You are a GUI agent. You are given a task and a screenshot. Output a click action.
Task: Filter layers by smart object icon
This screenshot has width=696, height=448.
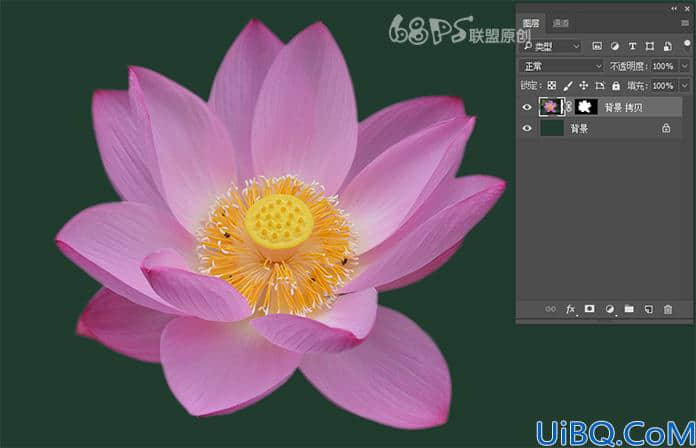click(668, 46)
